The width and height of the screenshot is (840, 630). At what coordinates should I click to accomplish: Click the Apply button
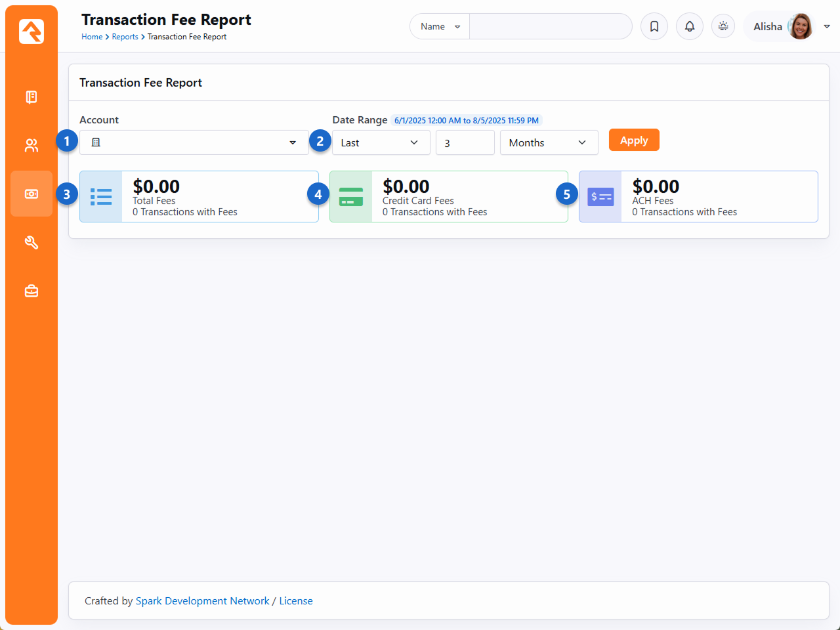pos(633,140)
